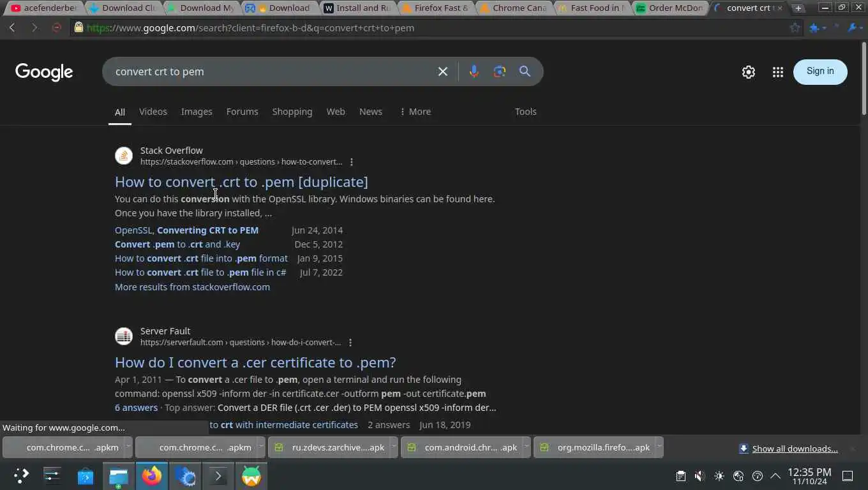Image resolution: width=868 pixels, height=490 pixels.
Task: Toggle muted volume tray icon
Action: coord(700,476)
